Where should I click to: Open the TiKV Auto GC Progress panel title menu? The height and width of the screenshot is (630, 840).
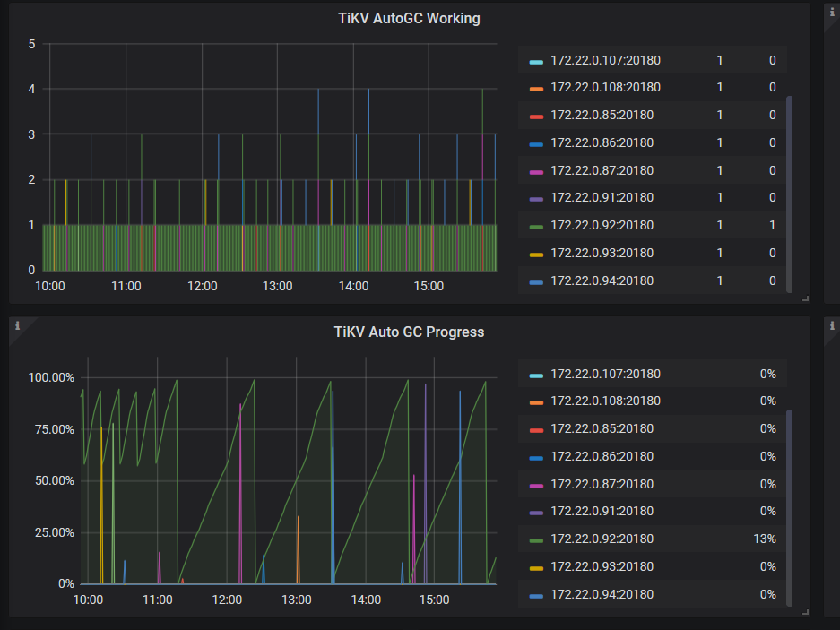point(409,332)
